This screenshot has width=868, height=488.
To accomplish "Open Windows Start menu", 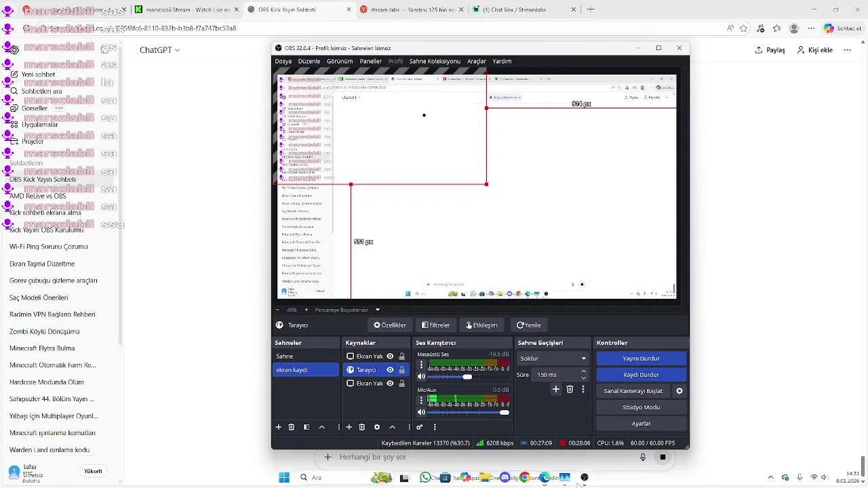I will (x=284, y=477).
